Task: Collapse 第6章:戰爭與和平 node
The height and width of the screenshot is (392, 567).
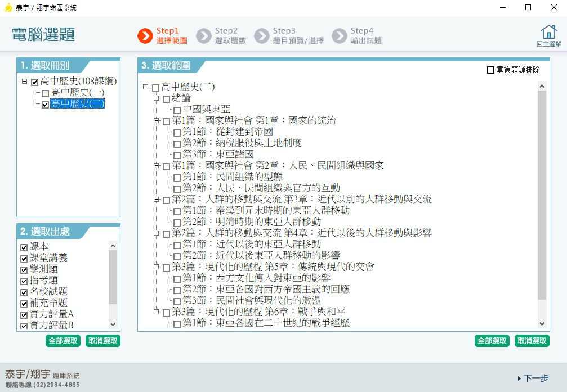Action: (156, 312)
